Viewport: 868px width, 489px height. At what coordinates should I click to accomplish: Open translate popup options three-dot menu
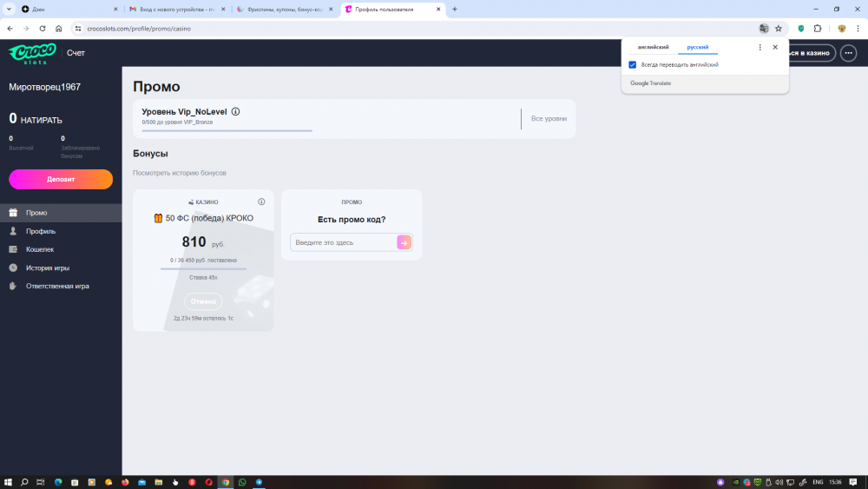[760, 47]
